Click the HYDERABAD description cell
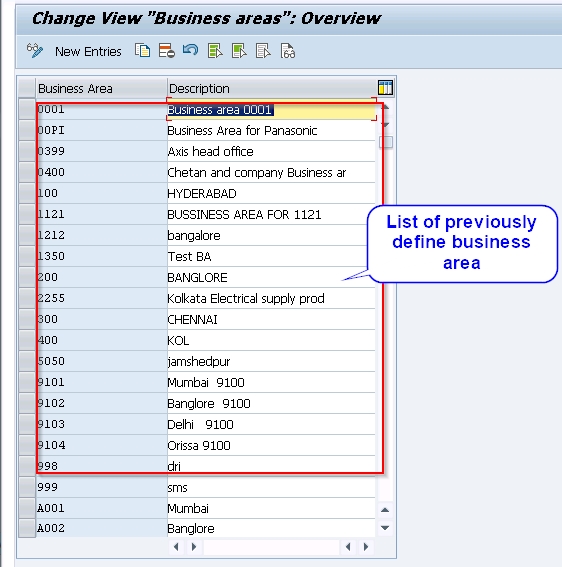The image size is (562, 567). pos(271,193)
